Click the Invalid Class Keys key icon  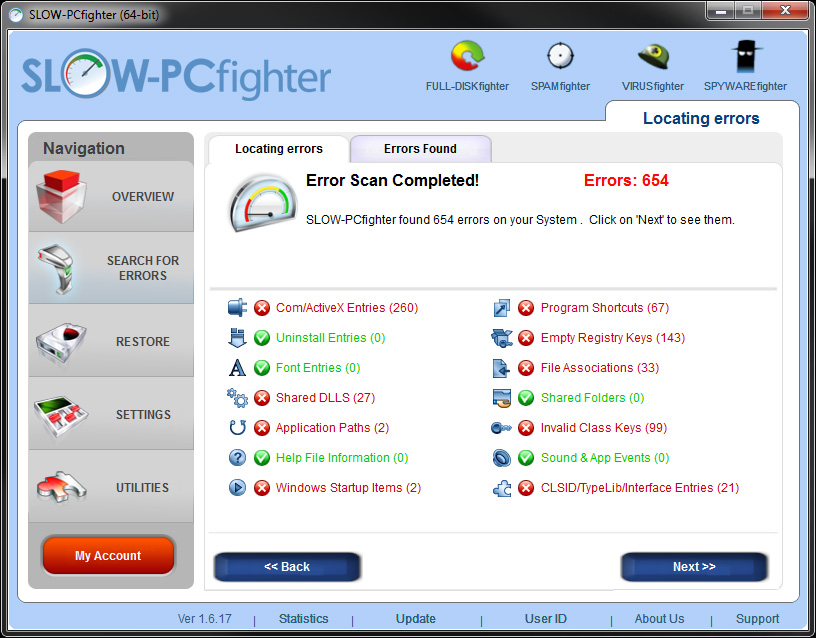[502, 428]
